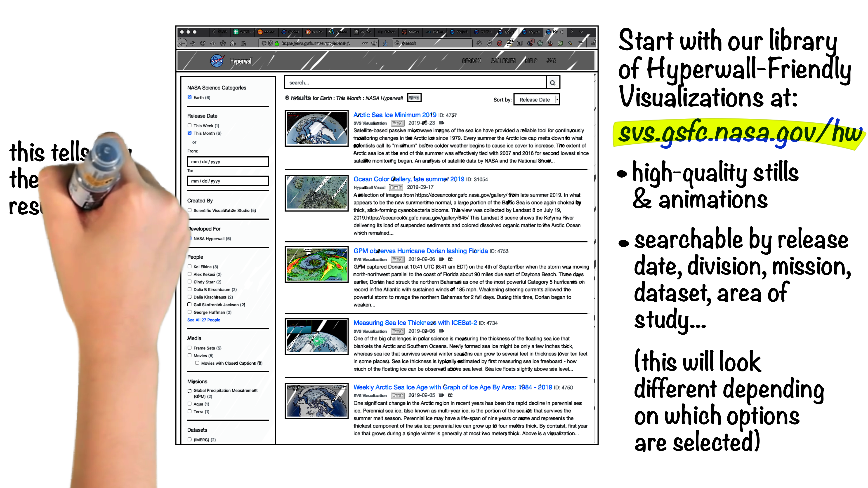Open the library bookshelf icon

pos(243,43)
